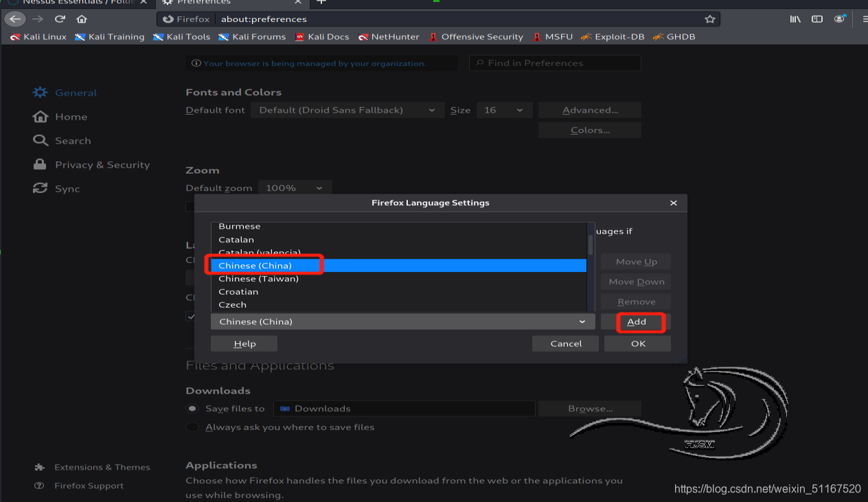Open Firefox Support link

[x=79, y=486]
